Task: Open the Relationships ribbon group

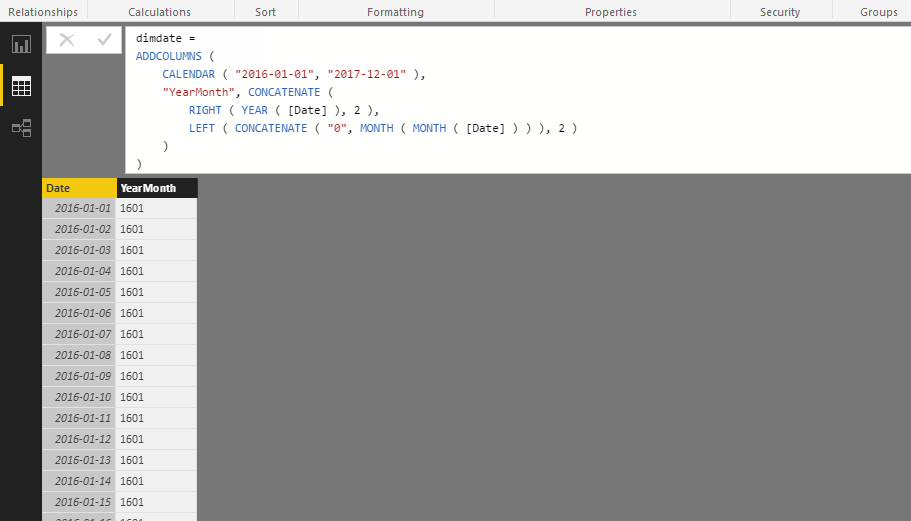Action: click(x=43, y=12)
